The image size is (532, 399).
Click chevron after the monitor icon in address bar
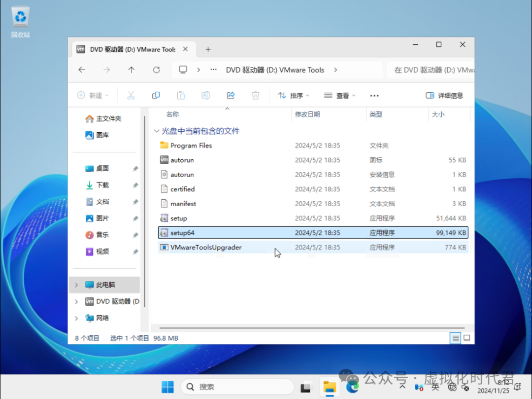pos(199,70)
